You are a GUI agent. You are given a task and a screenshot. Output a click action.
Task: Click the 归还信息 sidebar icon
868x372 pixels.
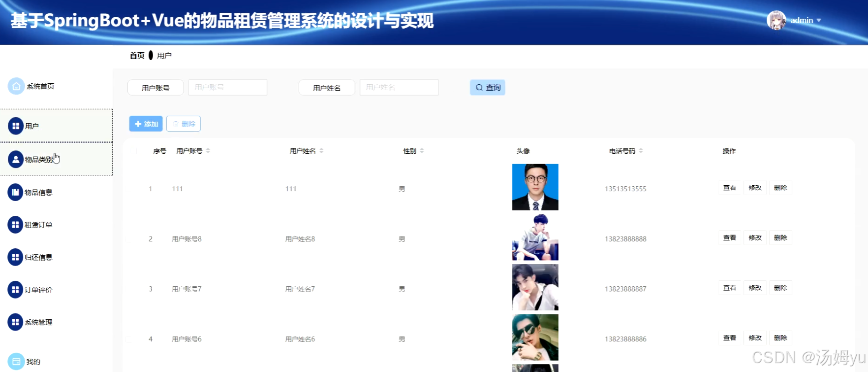pos(15,257)
